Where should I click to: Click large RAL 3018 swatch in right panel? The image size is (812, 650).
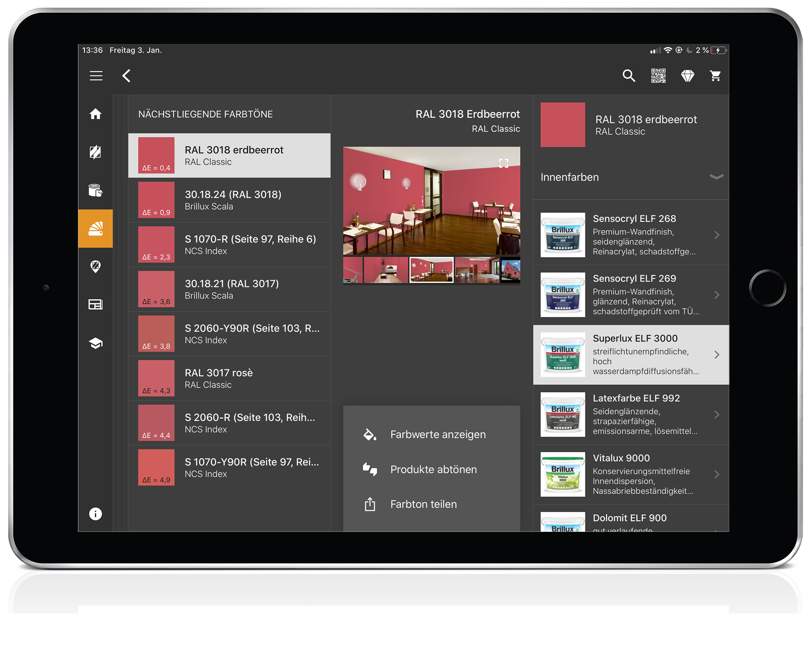coord(563,125)
